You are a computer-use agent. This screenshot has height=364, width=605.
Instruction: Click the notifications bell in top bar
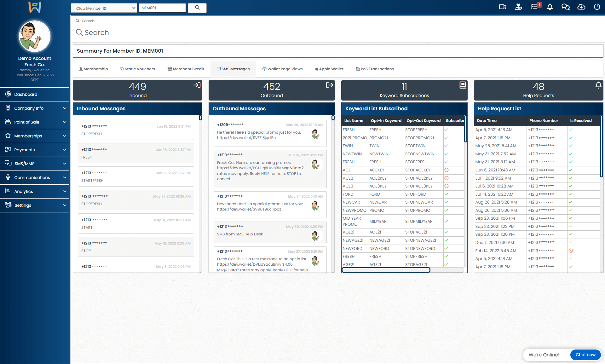tap(550, 7)
